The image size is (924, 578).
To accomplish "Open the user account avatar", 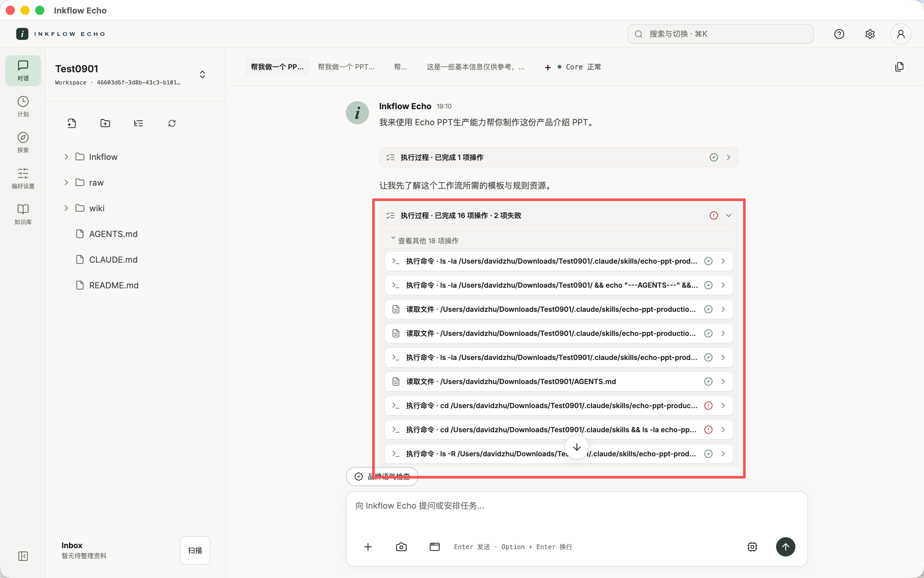I will pyautogui.click(x=901, y=34).
